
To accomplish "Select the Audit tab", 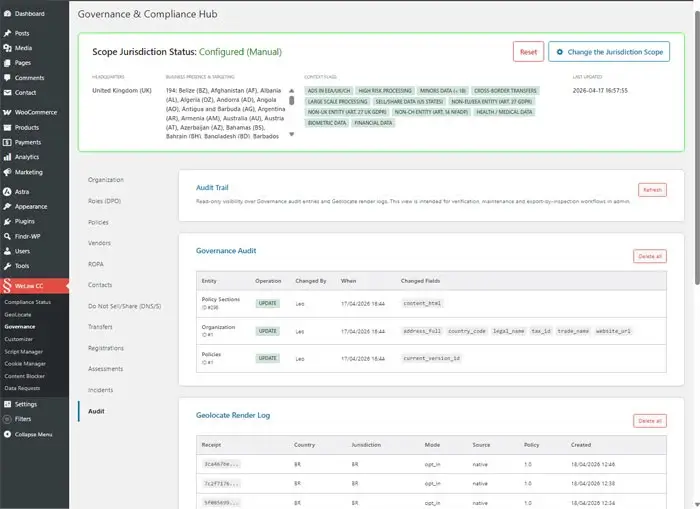I will [96, 411].
